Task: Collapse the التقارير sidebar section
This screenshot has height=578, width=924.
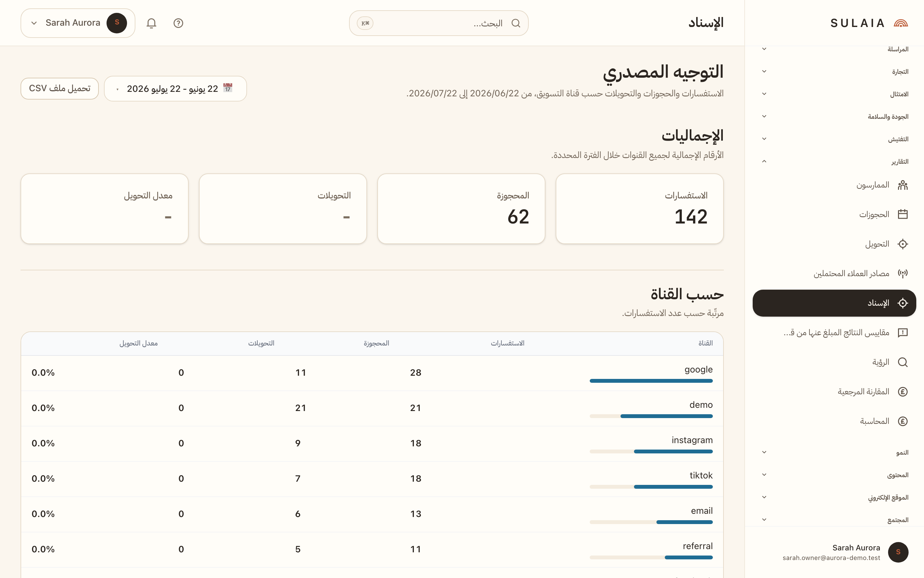Action: [x=834, y=161]
